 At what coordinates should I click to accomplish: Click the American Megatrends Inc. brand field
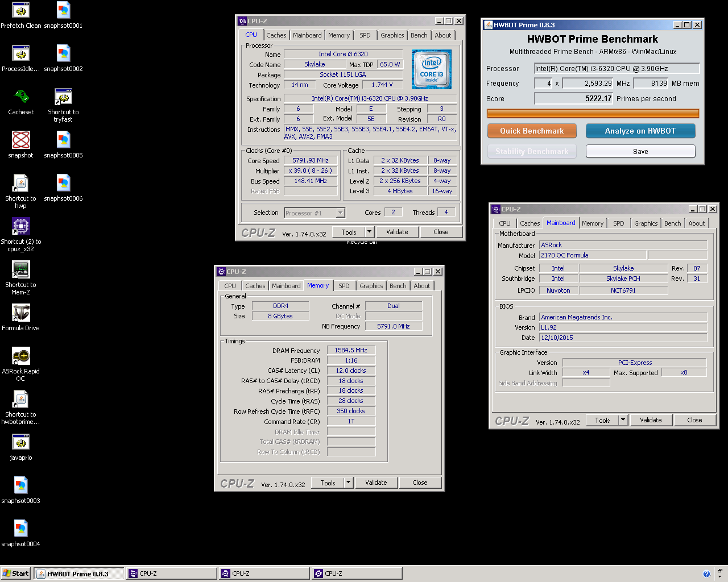coord(623,317)
